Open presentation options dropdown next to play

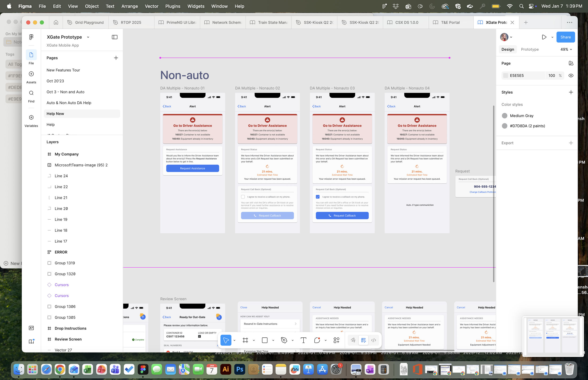tap(552, 37)
